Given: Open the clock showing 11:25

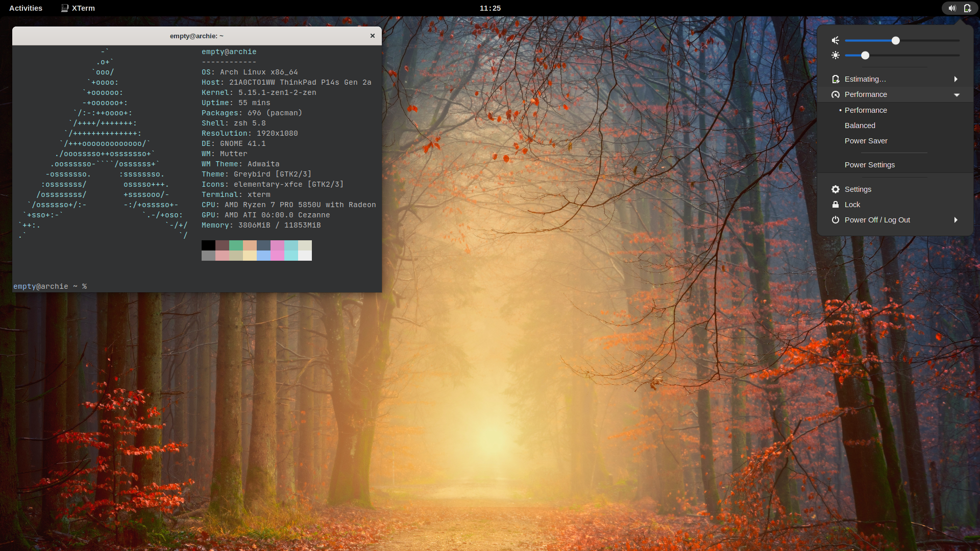Looking at the screenshot, I should coord(490,8).
